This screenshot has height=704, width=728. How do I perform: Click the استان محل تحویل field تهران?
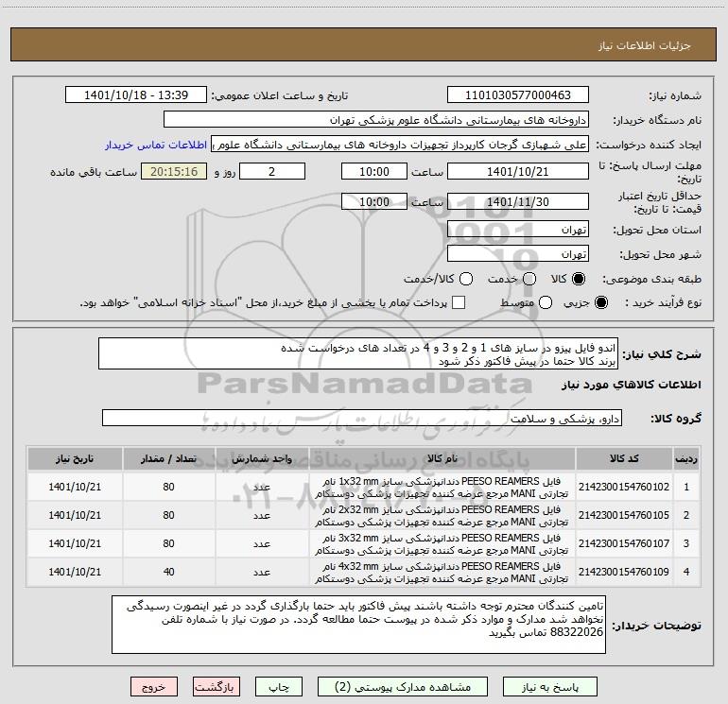(518, 230)
